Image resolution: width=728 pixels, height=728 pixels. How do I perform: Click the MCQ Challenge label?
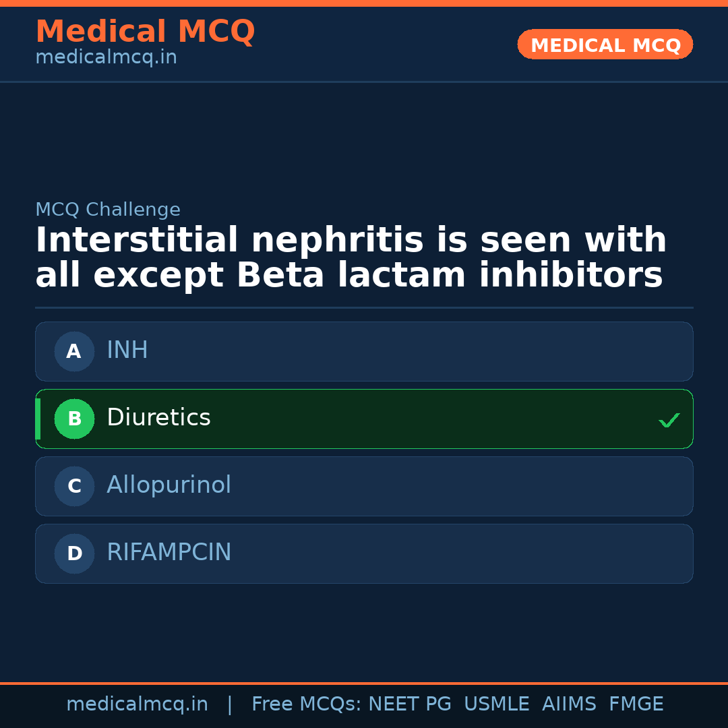coord(108,210)
